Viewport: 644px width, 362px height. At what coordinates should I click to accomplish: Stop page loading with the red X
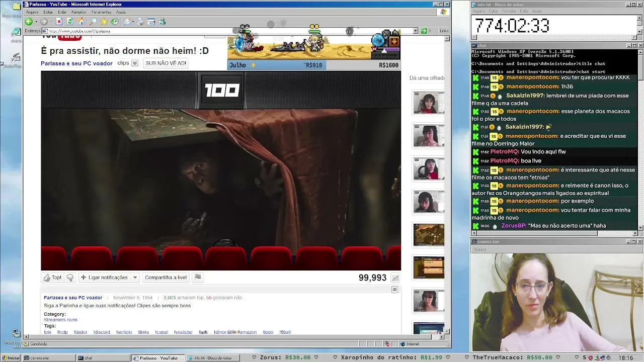[59, 22]
